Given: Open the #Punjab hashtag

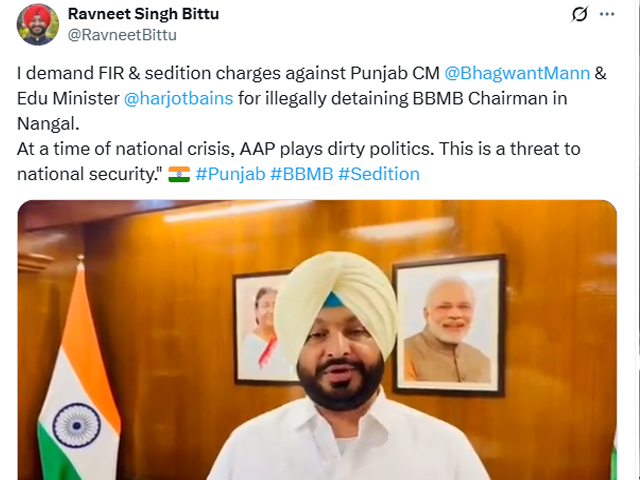Looking at the screenshot, I should pos(230,174).
